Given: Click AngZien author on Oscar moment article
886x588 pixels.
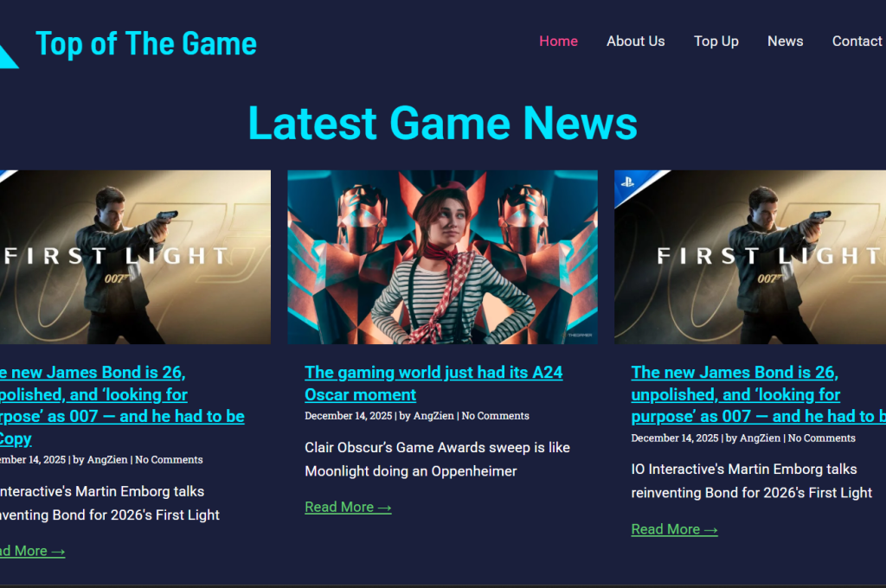Looking at the screenshot, I should point(433,416).
